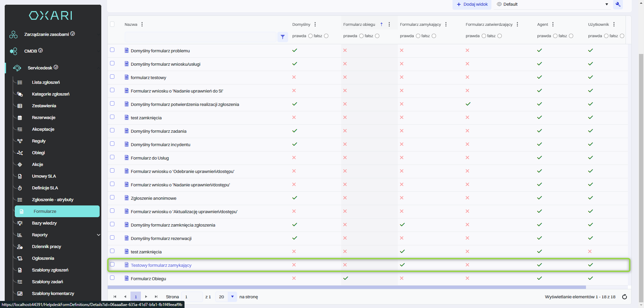644x308 pixels.
Task: Click the horizontal scrollbar below the table
Action: pos(346,287)
